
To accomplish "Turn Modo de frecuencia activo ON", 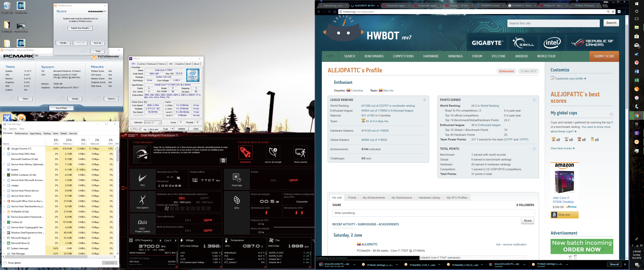I will point(188,231).
